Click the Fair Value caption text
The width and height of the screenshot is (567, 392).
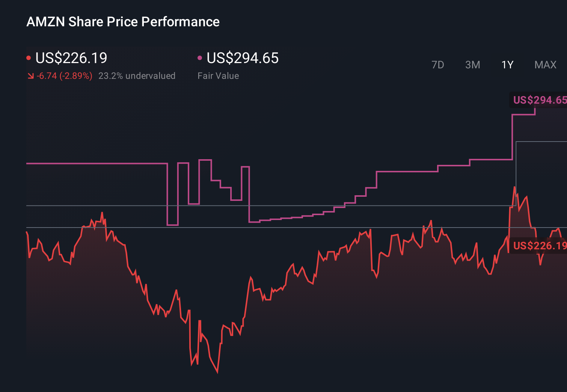pyautogui.click(x=218, y=76)
